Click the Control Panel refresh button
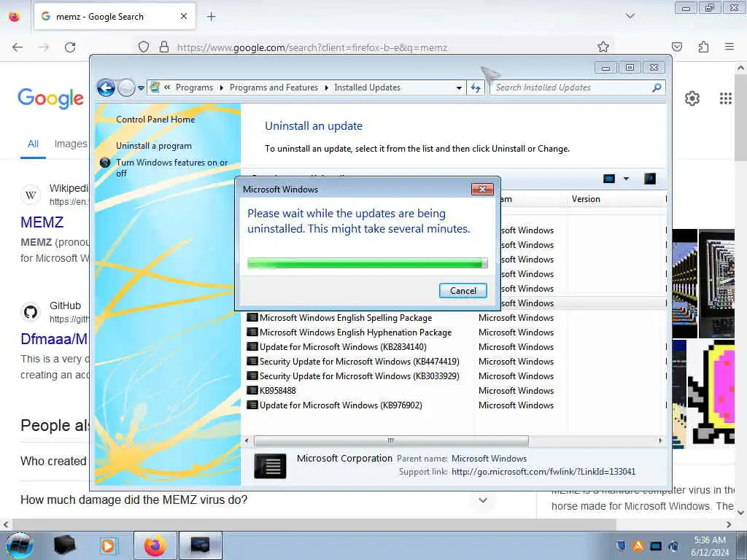The width and height of the screenshot is (747, 560). click(x=476, y=87)
